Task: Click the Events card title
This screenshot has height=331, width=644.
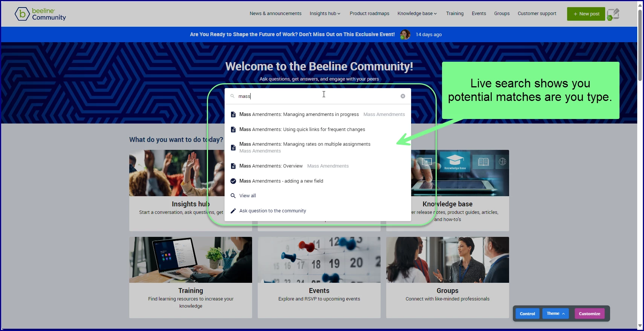Action: click(x=319, y=291)
